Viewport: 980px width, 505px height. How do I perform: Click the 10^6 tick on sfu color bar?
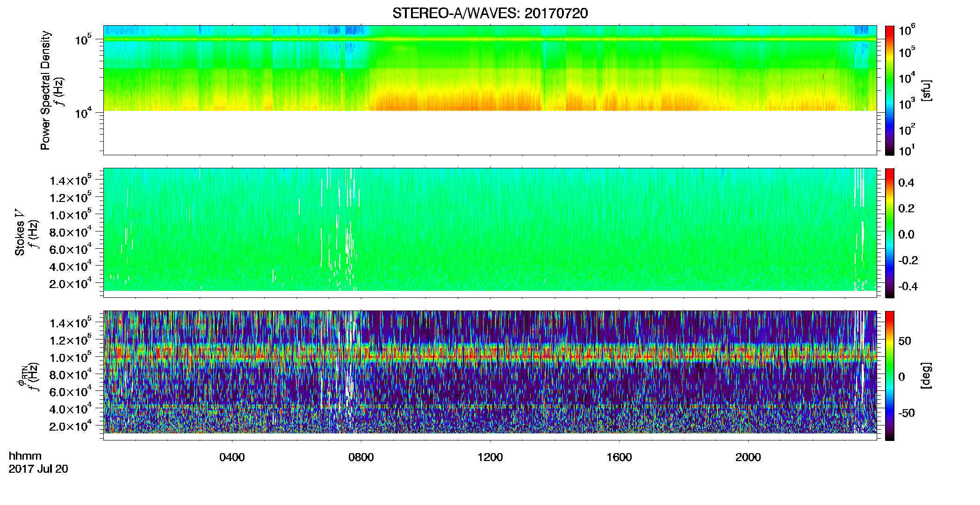(x=907, y=31)
